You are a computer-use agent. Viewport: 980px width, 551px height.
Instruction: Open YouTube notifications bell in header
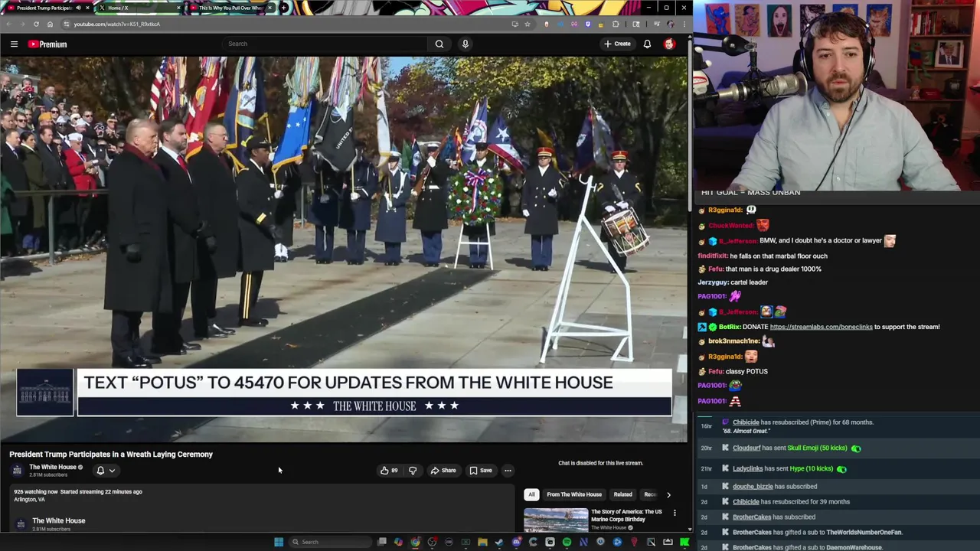[x=647, y=44]
